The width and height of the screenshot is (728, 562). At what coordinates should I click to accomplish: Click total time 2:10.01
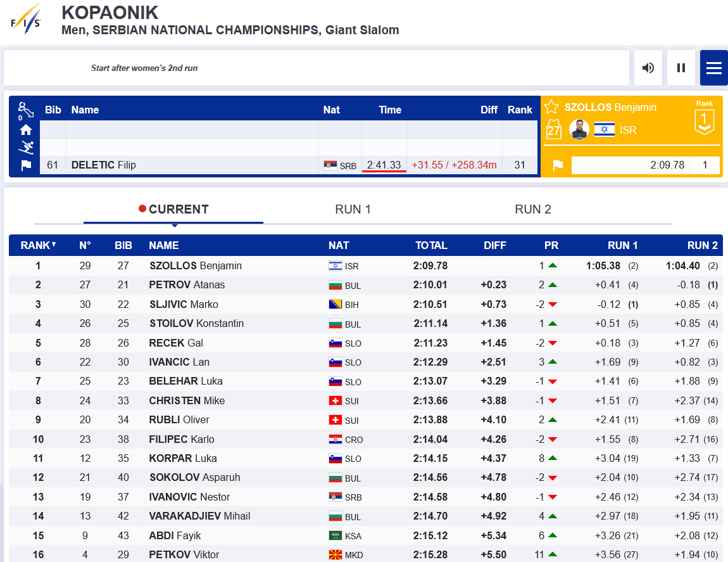tap(430, 285)
